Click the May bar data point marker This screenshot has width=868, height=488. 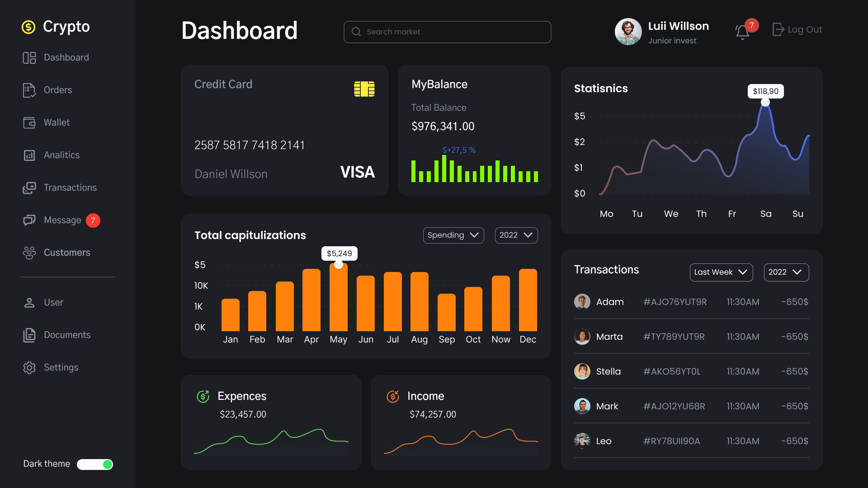[339, 264]
